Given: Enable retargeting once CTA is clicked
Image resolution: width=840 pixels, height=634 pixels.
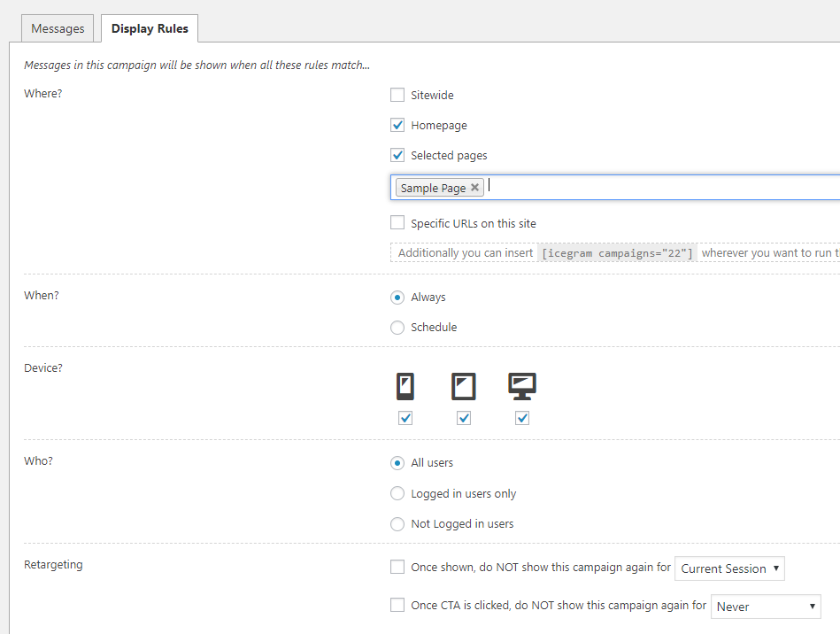Looking at the screenshot, I should click(397, 606).
